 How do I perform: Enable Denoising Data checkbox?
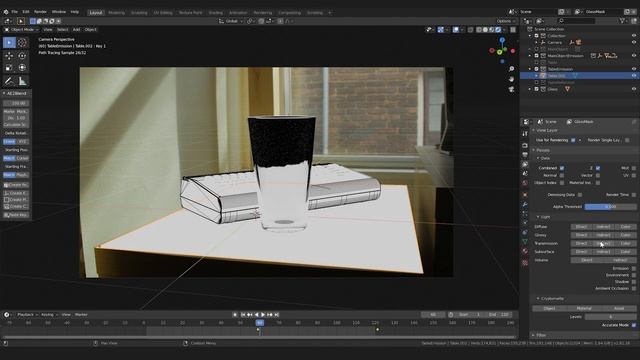pos(580,195)
